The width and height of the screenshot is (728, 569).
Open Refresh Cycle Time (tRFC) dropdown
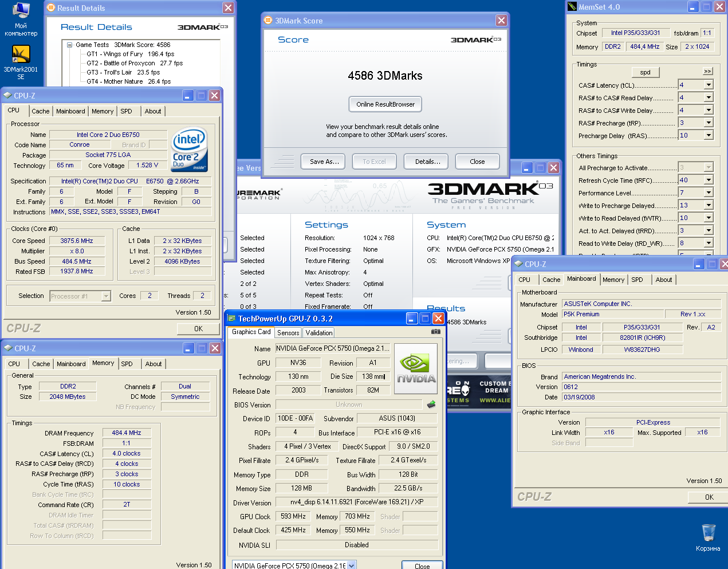[x=709, y=180]
